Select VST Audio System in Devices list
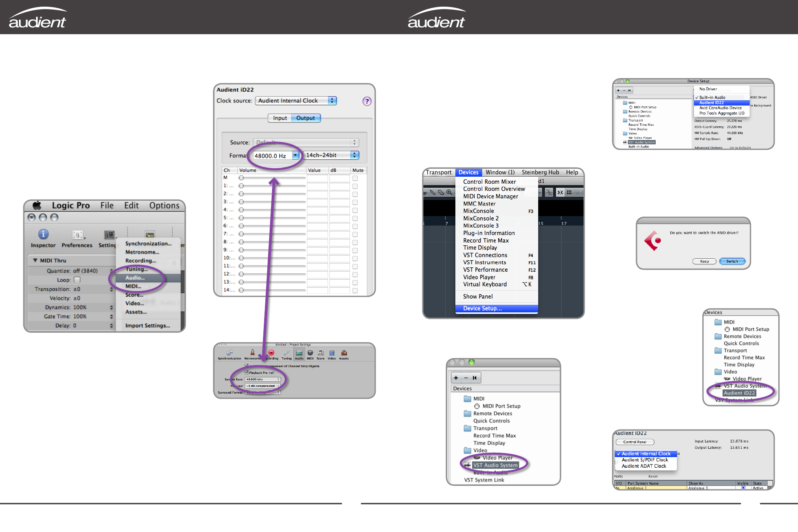This screenshot has height=532, width=798. point(495,465)
